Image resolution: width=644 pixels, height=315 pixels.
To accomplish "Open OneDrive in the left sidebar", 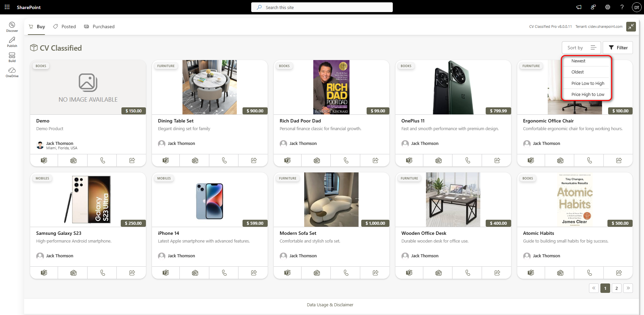I will click(12, 72).
